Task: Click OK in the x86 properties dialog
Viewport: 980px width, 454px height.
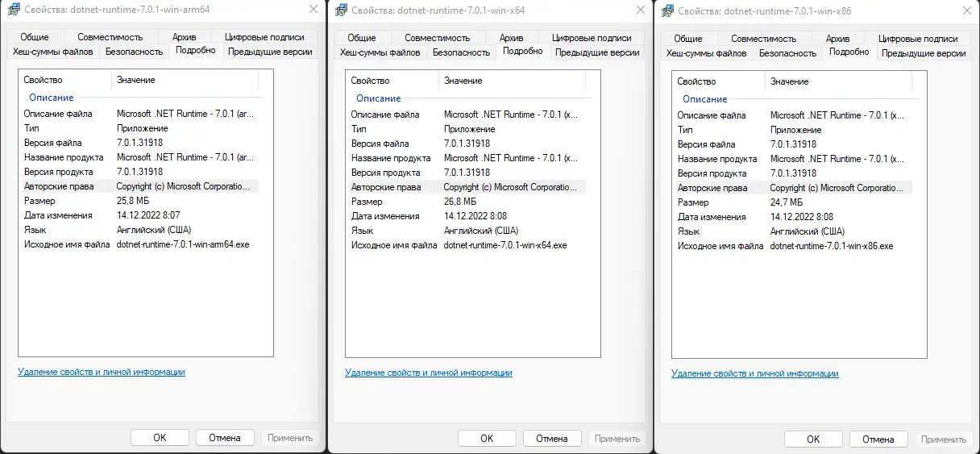Action: [x=813, y=439]
